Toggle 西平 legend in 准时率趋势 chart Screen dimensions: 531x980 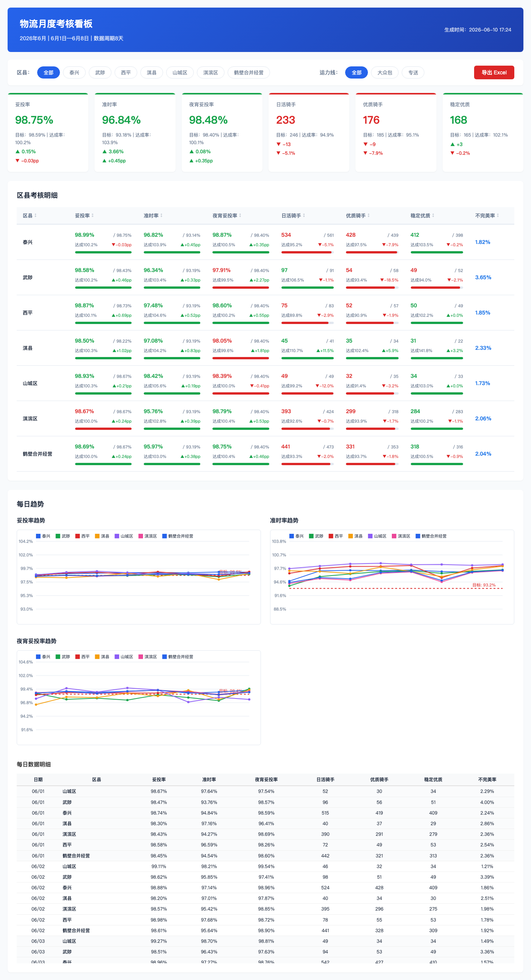click(336, 536)
